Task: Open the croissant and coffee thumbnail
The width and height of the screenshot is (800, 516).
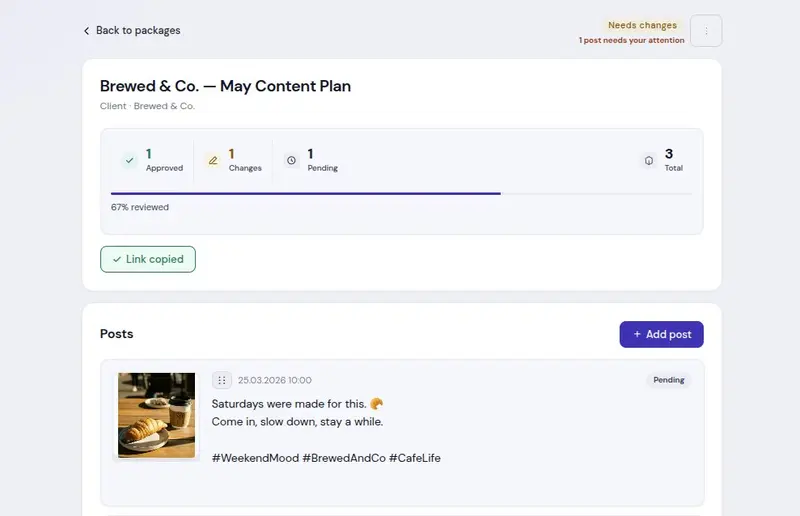Action: (x=157, y=415)
